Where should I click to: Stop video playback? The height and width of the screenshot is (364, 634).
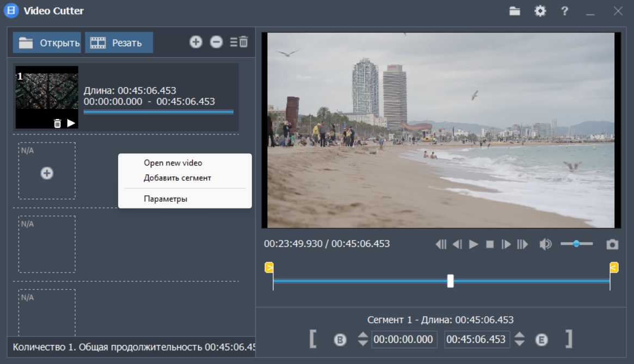pyautogui.click(x=490, y=244)
